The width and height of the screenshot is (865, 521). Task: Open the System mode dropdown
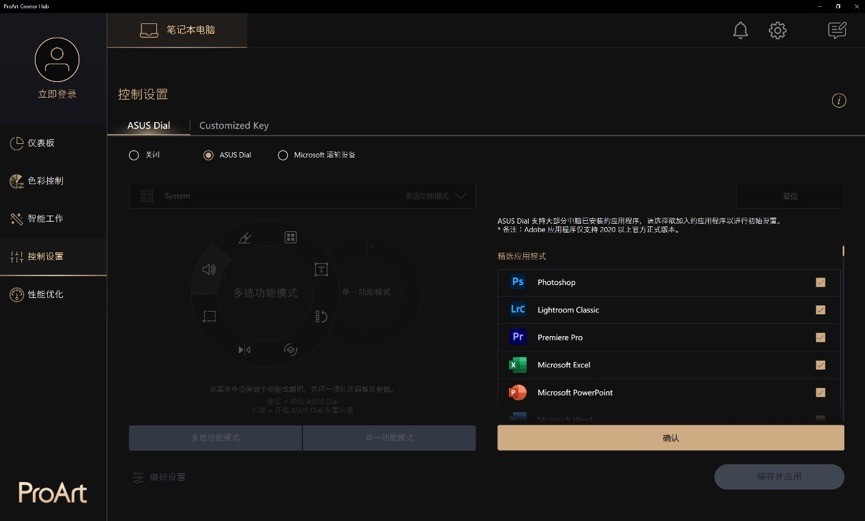coord(302,196)
